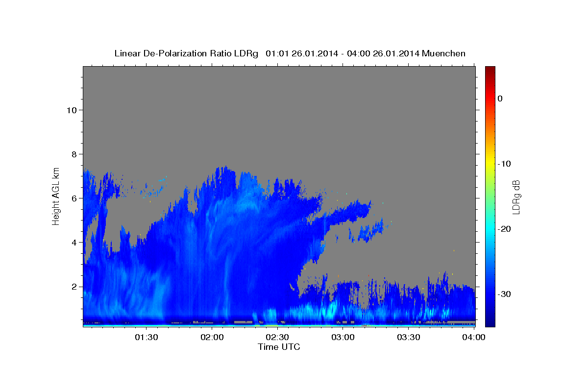Click the height axis label 4
588x392 pixels.
point(73,243)
